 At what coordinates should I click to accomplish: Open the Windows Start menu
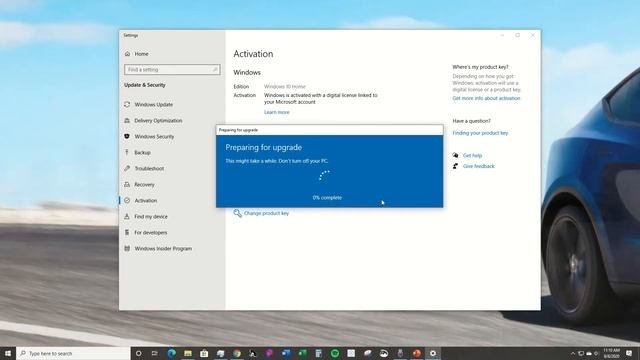(8, 353)
